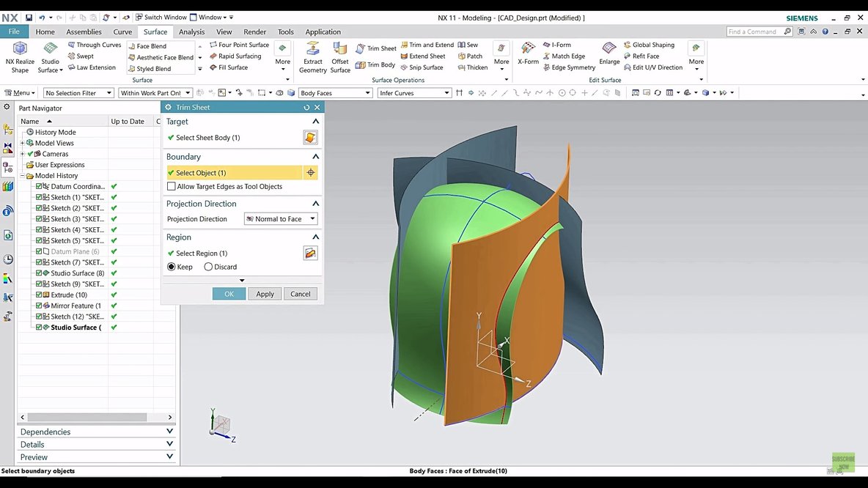868x488 pixels.
Task: Open the X-Form tool
Action: click(x=529, y=55)
